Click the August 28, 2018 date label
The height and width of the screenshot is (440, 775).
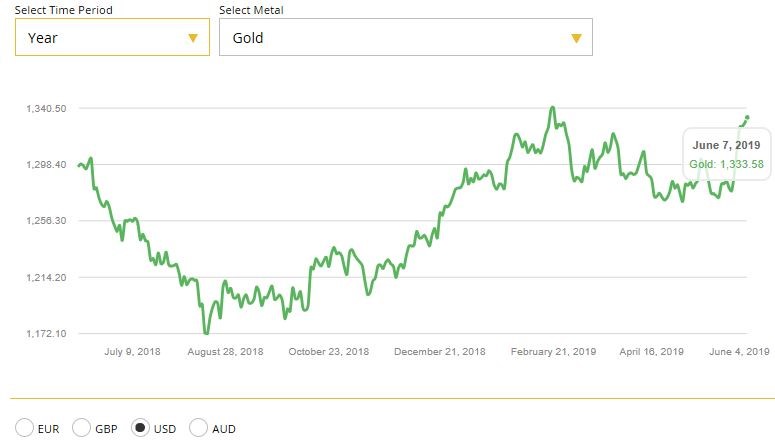pos(225,352)
